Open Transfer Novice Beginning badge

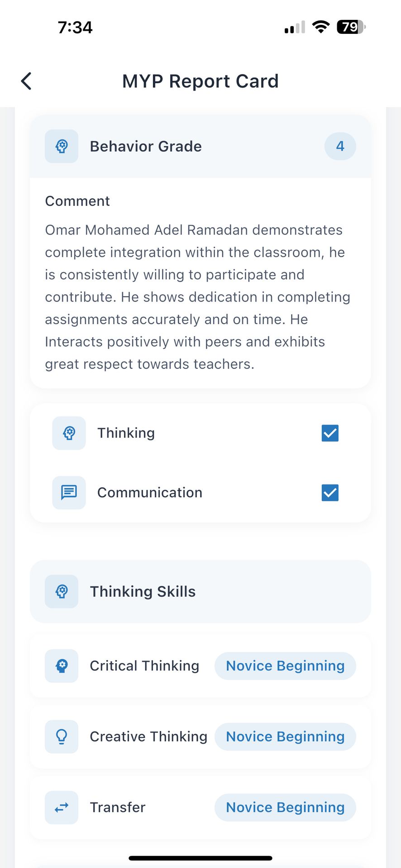pos(285,807)
